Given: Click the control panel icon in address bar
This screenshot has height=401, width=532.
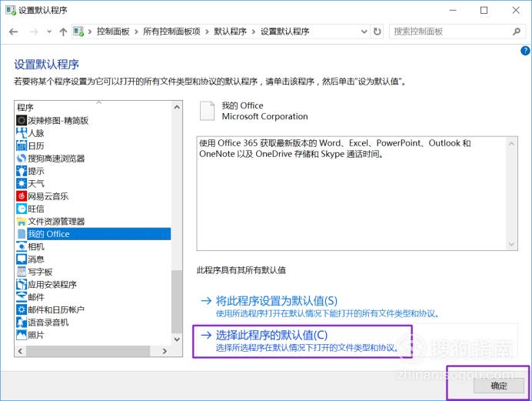Looking at the screenshot, I should click(78, 32).
